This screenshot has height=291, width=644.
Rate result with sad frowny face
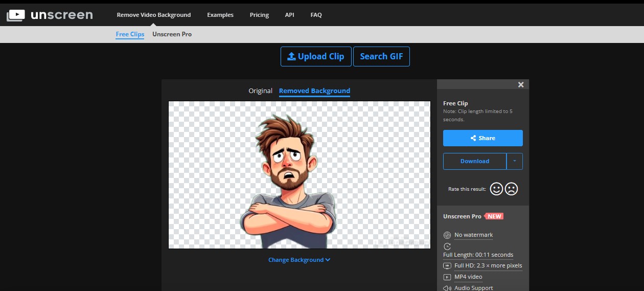[x=511, y=189]
